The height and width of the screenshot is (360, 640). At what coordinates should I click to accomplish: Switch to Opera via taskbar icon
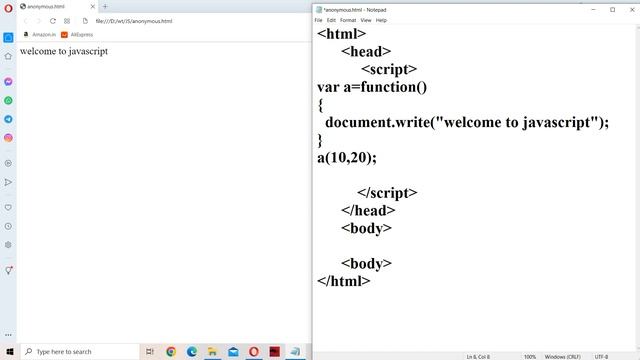254,351
